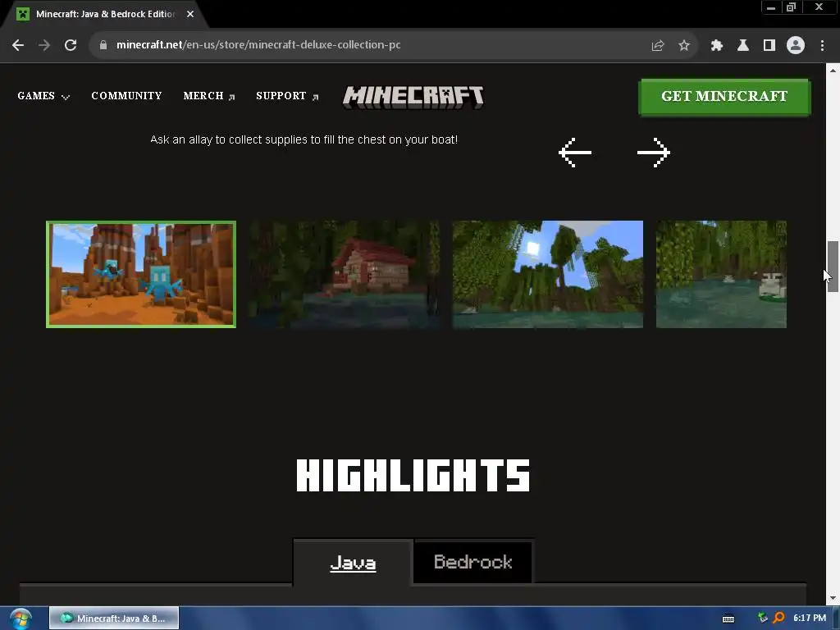Select the swamp house screenshot thumbnail

pos(344,274)
